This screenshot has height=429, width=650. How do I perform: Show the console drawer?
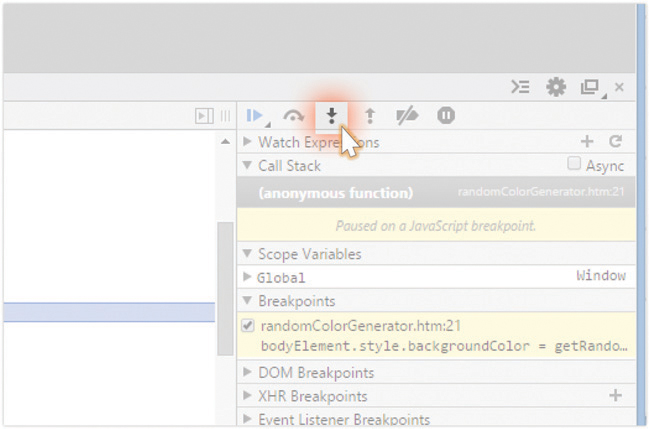click(x=520, y=87)
